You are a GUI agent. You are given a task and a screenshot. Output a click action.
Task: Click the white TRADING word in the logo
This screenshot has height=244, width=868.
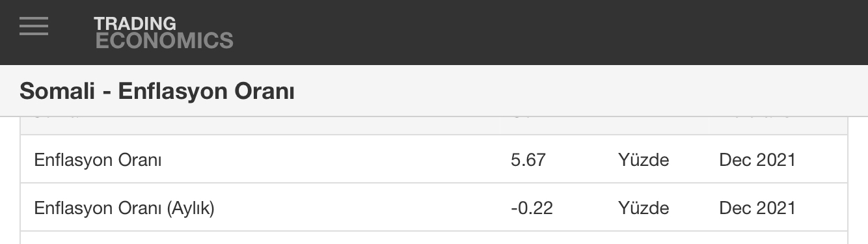pos(135,23)
